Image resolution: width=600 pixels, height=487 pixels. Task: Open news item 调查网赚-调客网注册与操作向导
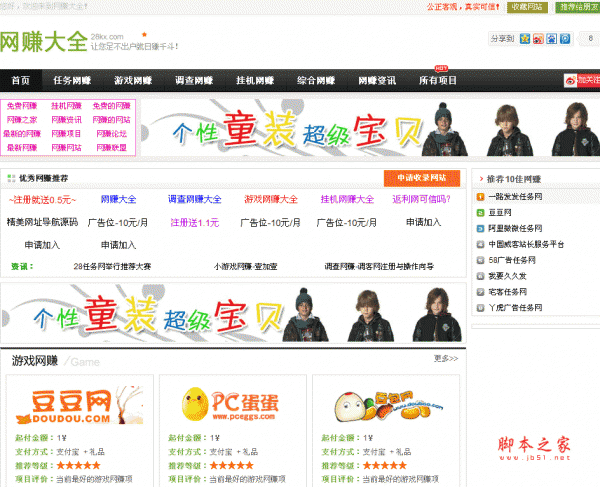(379, 266)
